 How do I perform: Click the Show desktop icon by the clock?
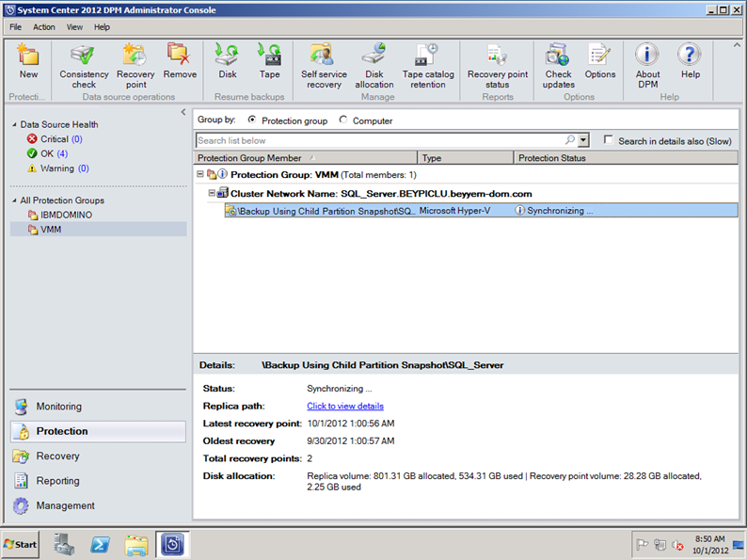tap(738, 544)
